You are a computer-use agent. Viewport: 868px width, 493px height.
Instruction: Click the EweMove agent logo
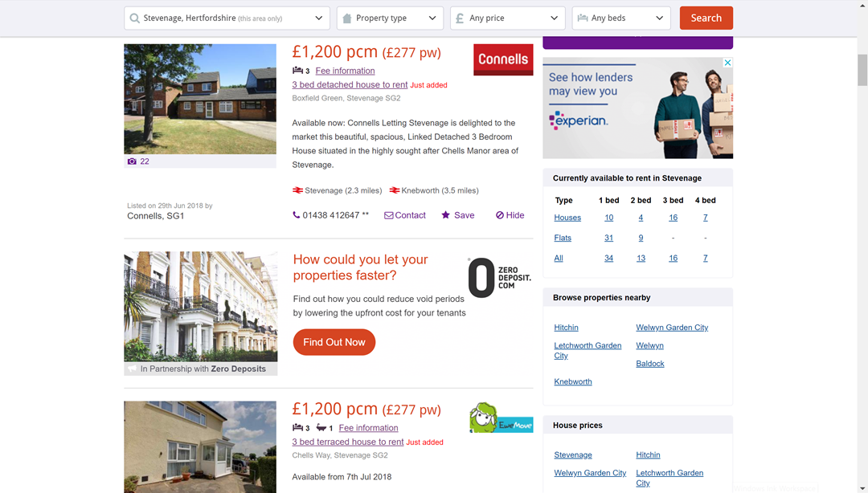tap(501, 418)
